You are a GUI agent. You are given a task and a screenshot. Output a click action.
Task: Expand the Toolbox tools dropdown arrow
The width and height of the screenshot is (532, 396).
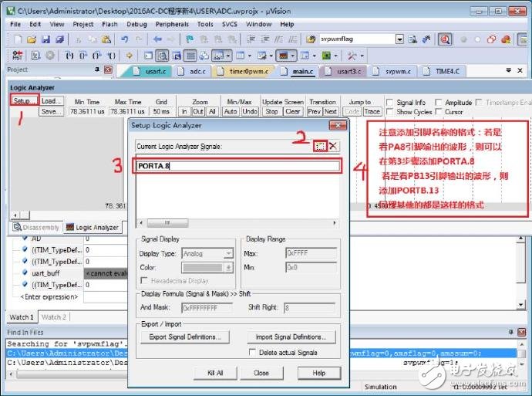click(x=362, y=56)
